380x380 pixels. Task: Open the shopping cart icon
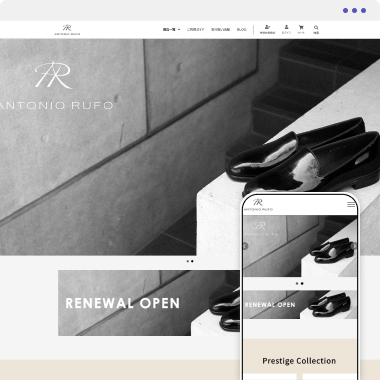point(301,27)
